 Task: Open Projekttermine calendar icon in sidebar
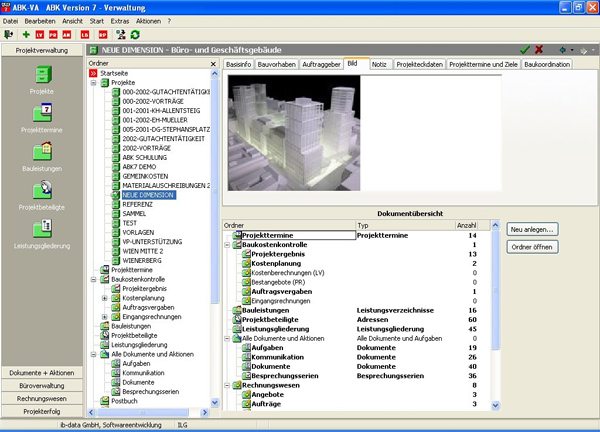coord(42,113)
